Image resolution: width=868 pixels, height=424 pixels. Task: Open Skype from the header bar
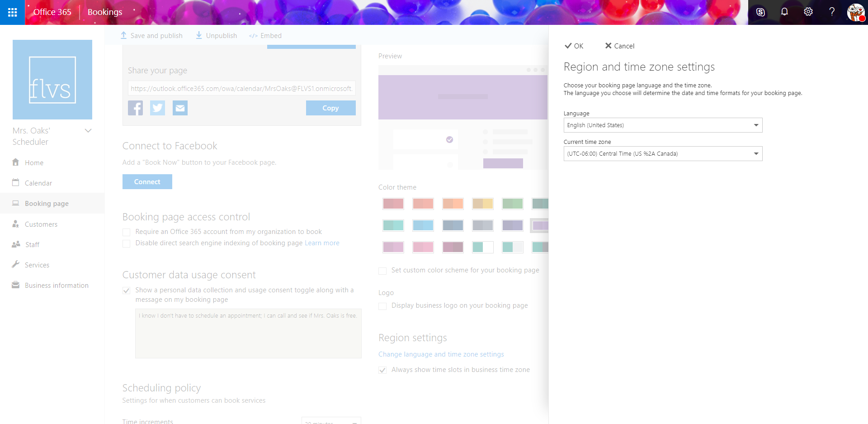(760, 12)
